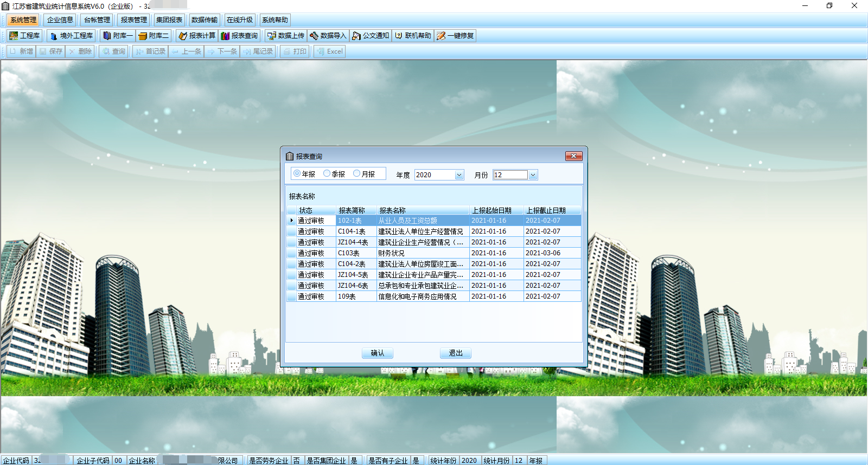Open the 境外工程库 toolbar icon
The image size is (868, 465).
pos(71,36)
